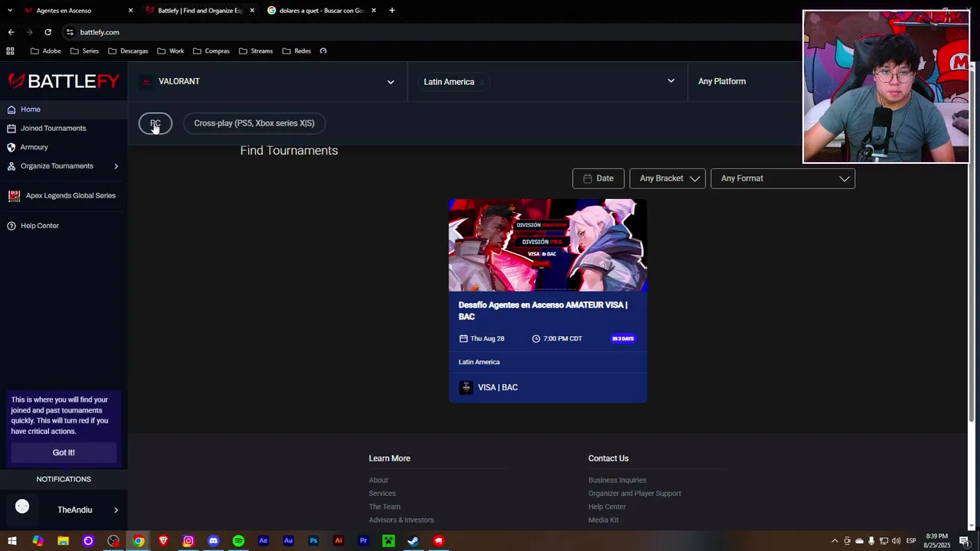Open the Any Bracket dropdown
This screenshot has width=980, height=551.
(x=668, y=178)
